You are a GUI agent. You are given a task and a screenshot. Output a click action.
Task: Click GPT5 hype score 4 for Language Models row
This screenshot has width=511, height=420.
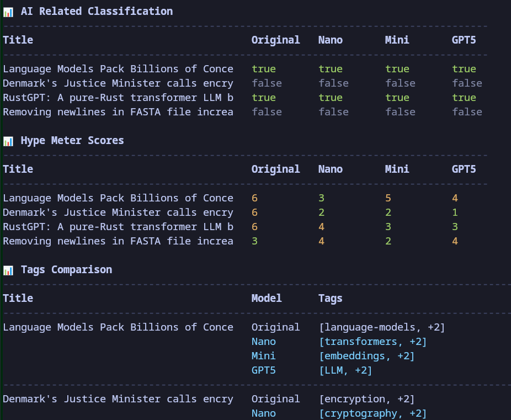click(x=455, y=198)
